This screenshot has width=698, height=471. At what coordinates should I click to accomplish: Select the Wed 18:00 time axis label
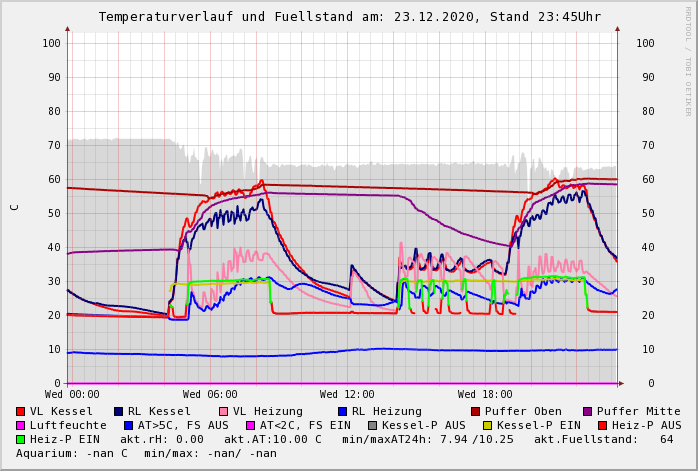pos(485,395)
